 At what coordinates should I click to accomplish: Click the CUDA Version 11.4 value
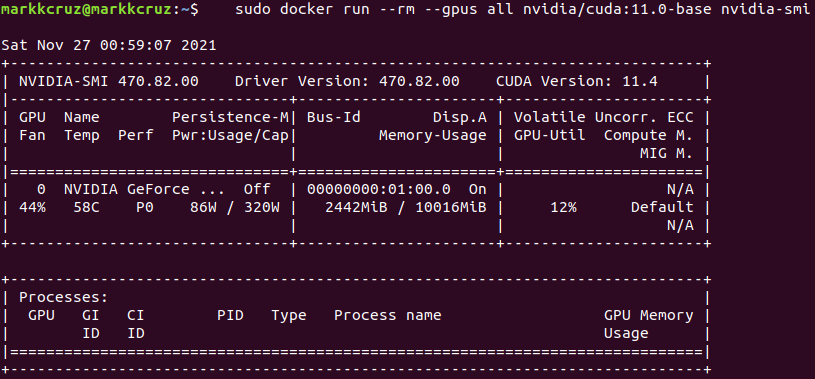pyautogui.click(x=577, y=82)
